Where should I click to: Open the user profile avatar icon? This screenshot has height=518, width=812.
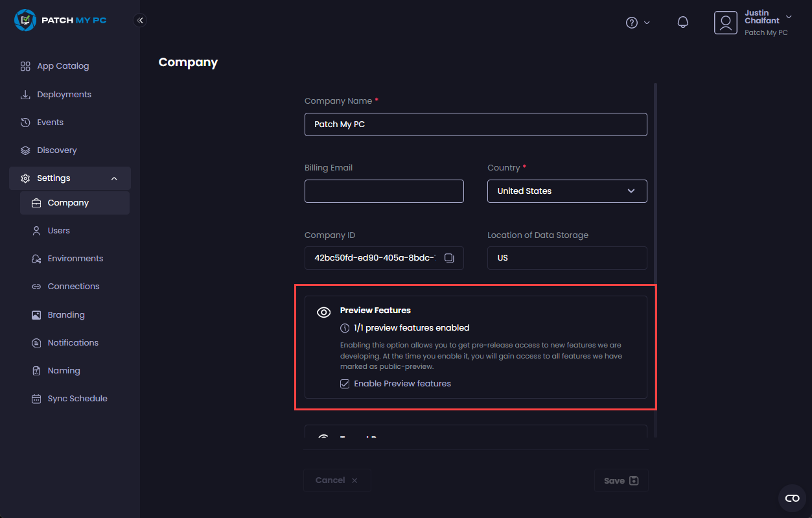pyautogui.click(x=726, y=23)
